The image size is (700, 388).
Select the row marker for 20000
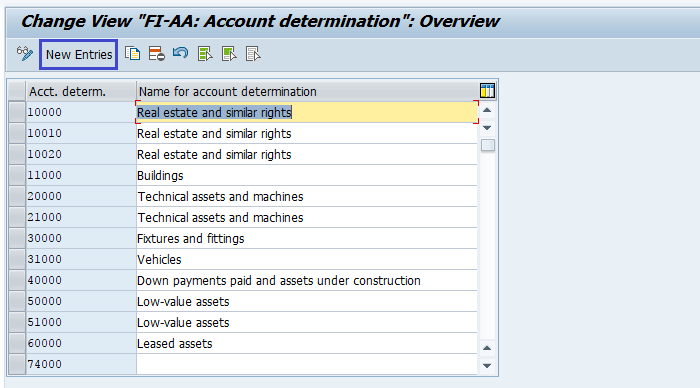coord(17,196)
